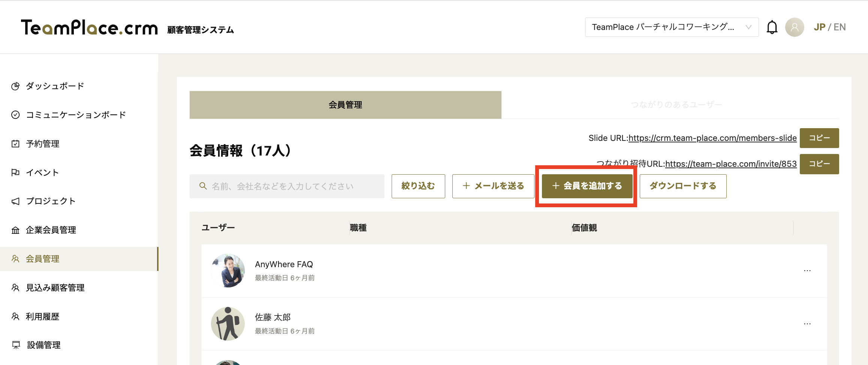
Task: Switch to つながりのあるユーザー tab
Action: click(x=676, y=105)
